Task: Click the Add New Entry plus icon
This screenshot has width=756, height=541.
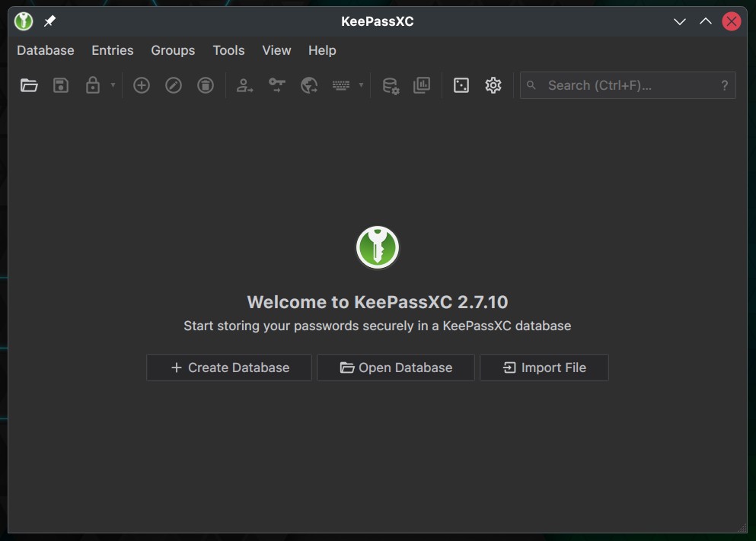Action: point(142,85)
